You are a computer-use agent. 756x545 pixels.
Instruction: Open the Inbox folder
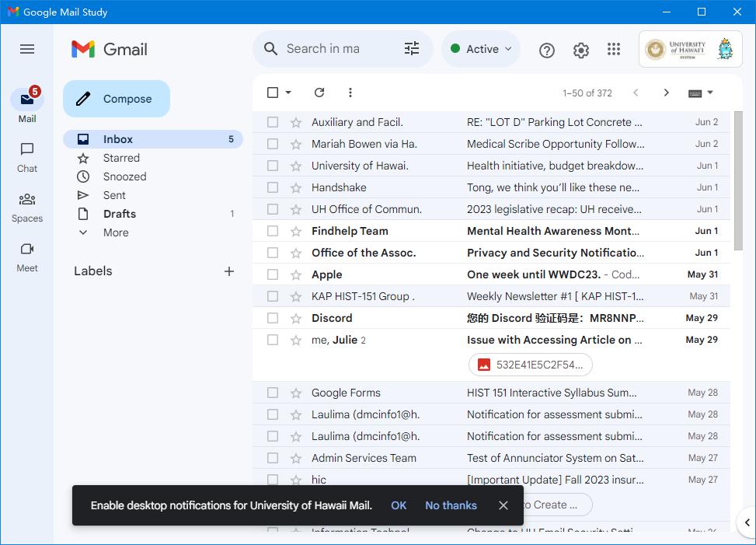[x=153, y=139]
